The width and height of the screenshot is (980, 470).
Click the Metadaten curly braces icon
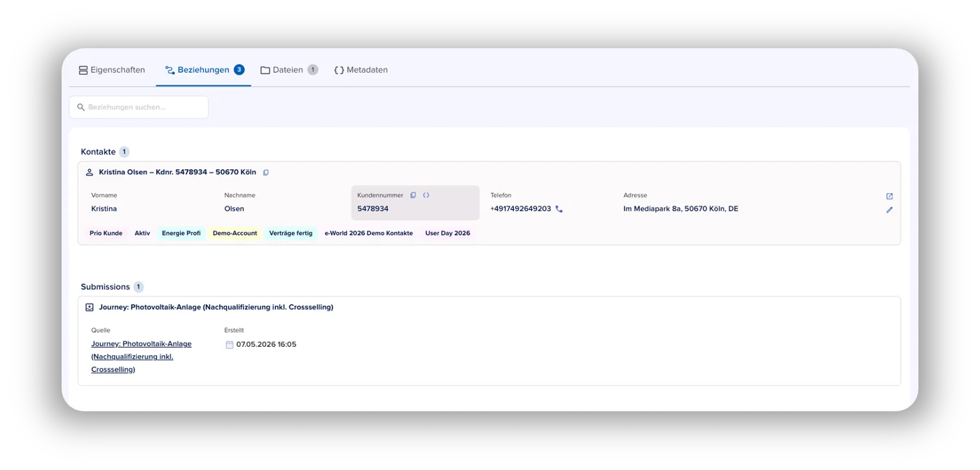pyautogui.click(x=339, y=70)
